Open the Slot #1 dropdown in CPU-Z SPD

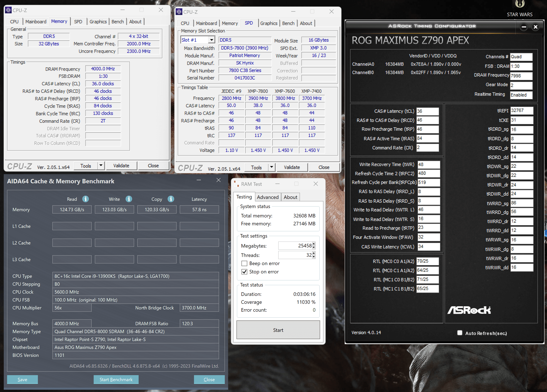[211, 40]
